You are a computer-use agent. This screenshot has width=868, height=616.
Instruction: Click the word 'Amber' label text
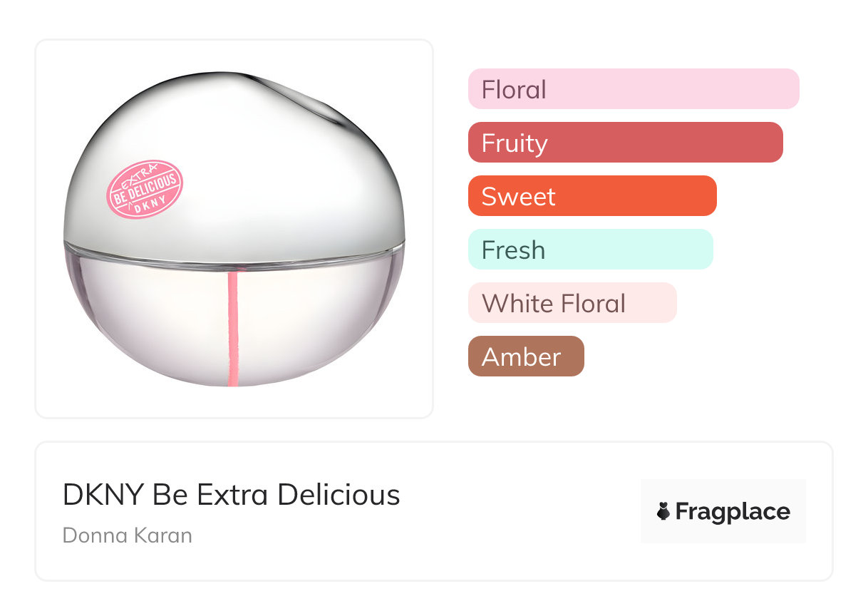[x=521, y=357]
